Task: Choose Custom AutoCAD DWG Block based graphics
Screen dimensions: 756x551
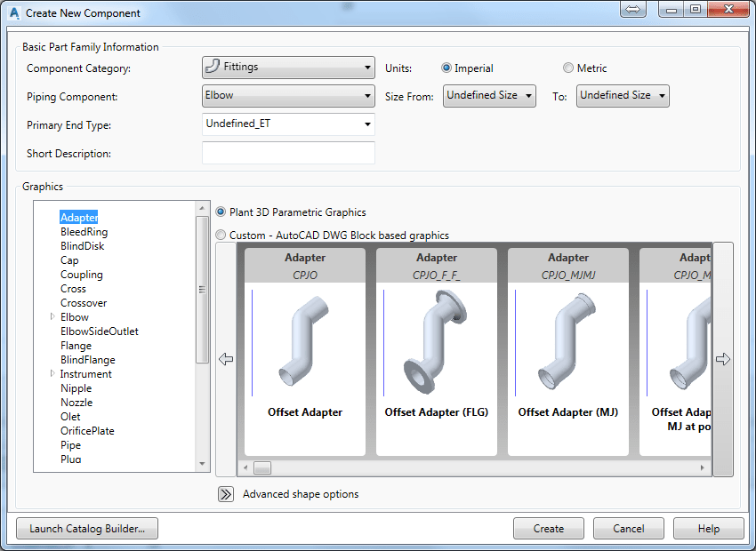Action: (x=221, y=235)
